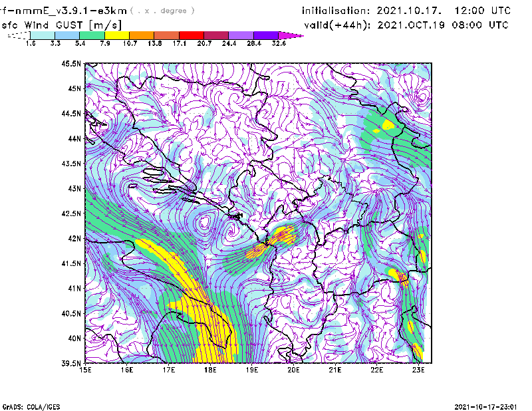Click the '17.1' colorbar value

tap(179, 43)
